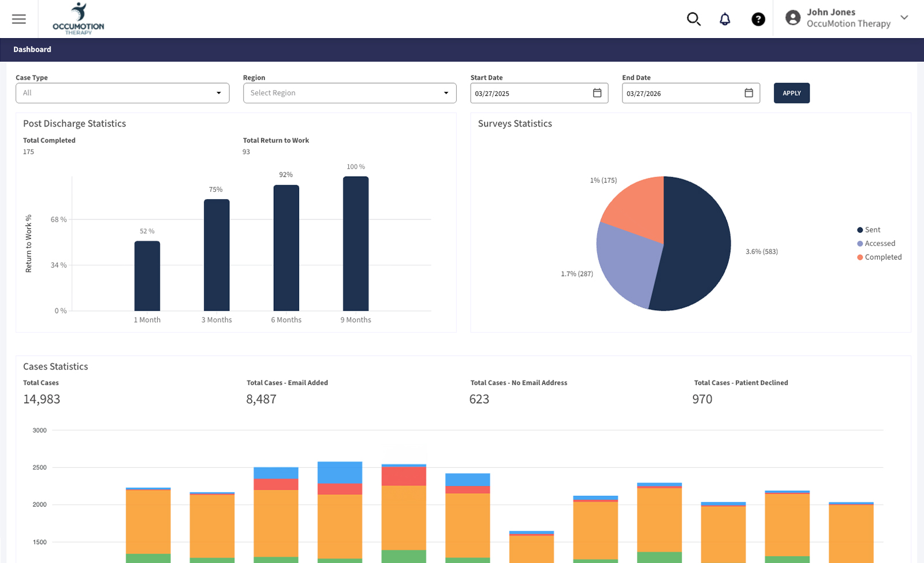Click the search magnifier icon
Screen dimensions: 924x563
point(694,18)
